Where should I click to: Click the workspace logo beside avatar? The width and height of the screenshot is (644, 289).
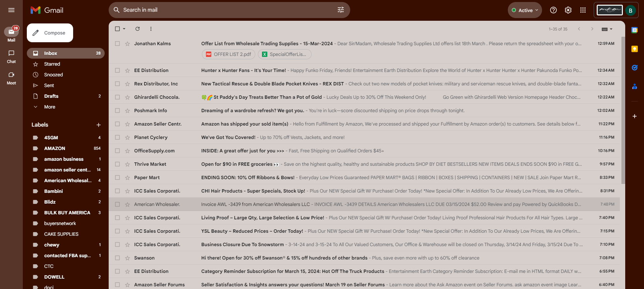[x=609, y=10]
